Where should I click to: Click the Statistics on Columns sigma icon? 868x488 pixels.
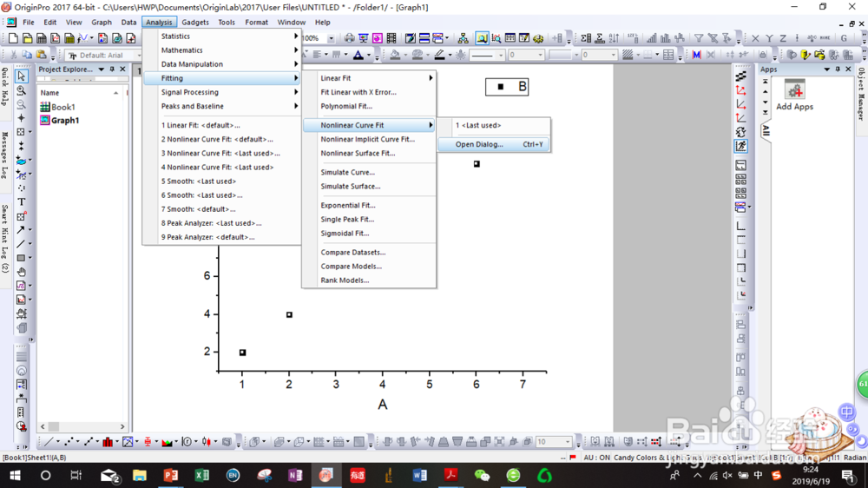(x=586, y=38)
